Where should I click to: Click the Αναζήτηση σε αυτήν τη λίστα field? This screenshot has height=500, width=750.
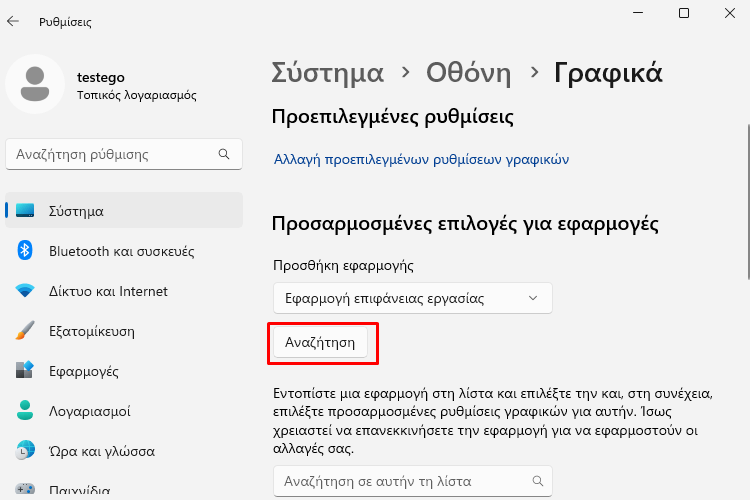coord(413,481)
